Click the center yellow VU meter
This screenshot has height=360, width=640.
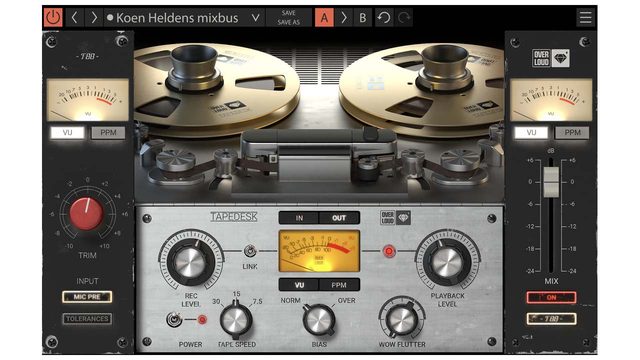click(x=319, y=251)
